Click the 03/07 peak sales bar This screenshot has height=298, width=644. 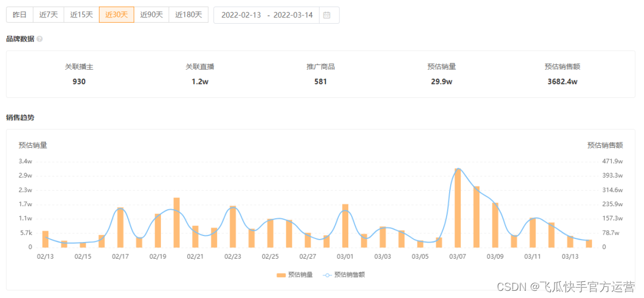(x=457, y=207)
